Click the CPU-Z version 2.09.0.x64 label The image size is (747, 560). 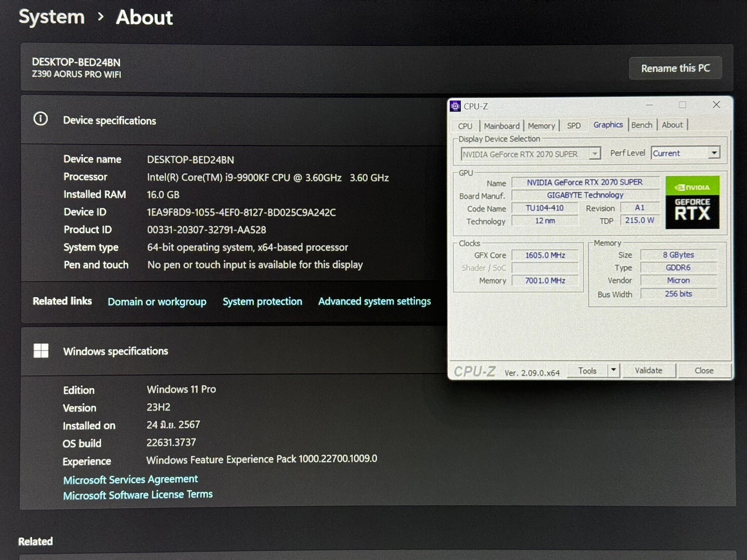532,373
